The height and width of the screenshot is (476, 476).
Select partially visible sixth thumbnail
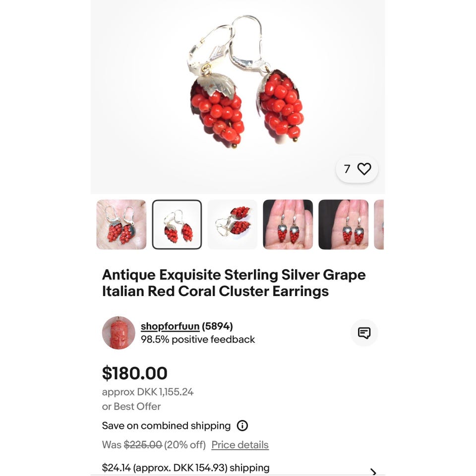379,224
